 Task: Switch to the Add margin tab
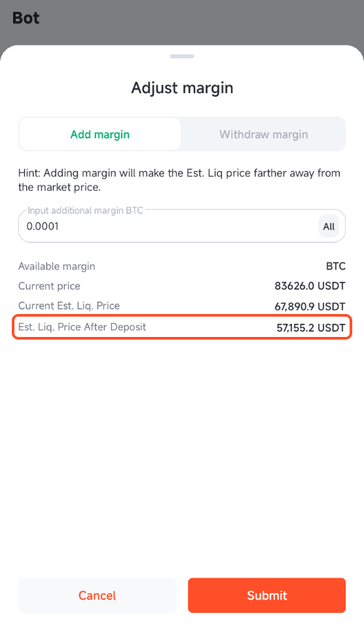coord(100,134)
